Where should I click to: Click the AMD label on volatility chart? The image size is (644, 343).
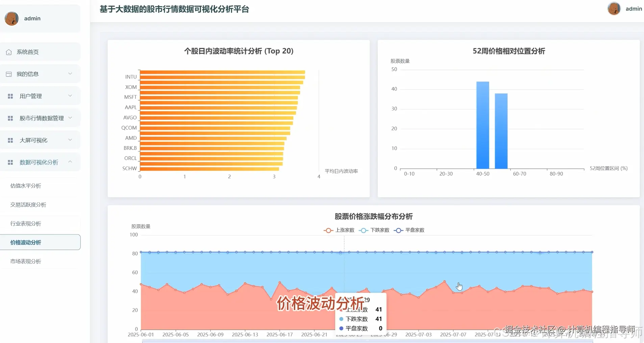click(x=131, y=138)
